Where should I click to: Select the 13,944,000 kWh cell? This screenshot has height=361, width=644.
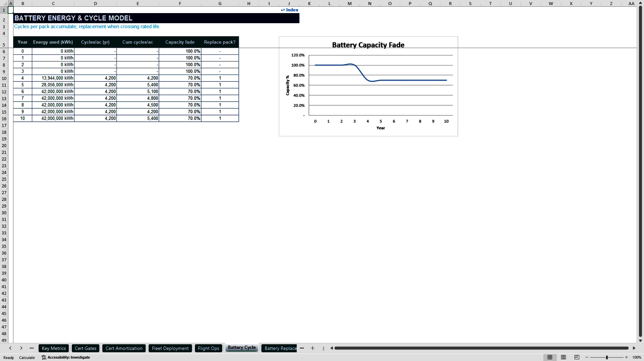pyautogui.click(x=53, y=78)
